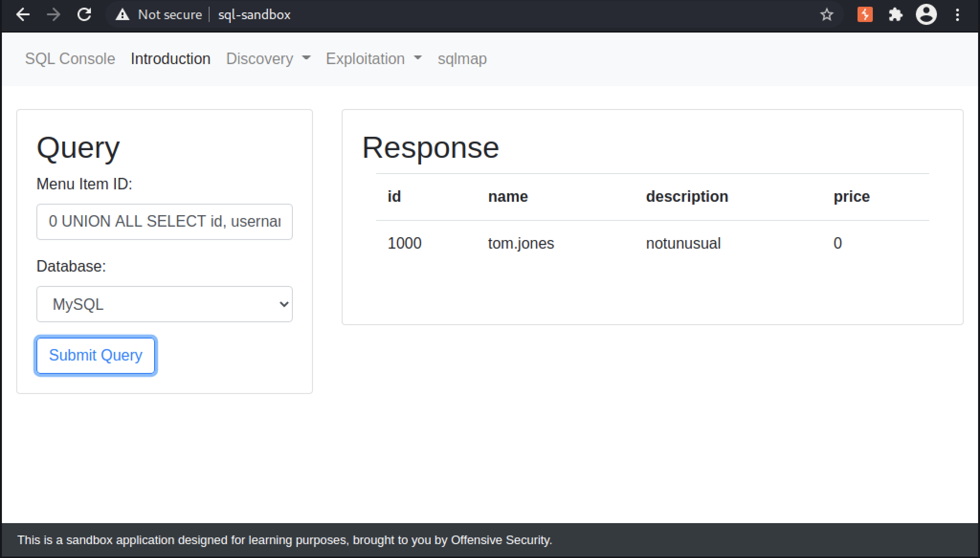Open the SQL Console page
Screen dimensions: 980x558
[70, 59]
